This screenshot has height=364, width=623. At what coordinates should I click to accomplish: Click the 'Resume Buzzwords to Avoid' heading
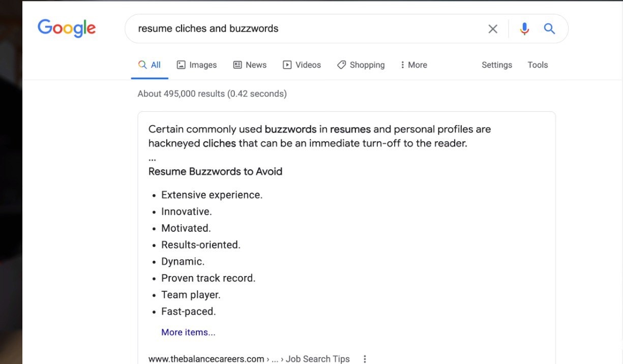pos(215,171)
